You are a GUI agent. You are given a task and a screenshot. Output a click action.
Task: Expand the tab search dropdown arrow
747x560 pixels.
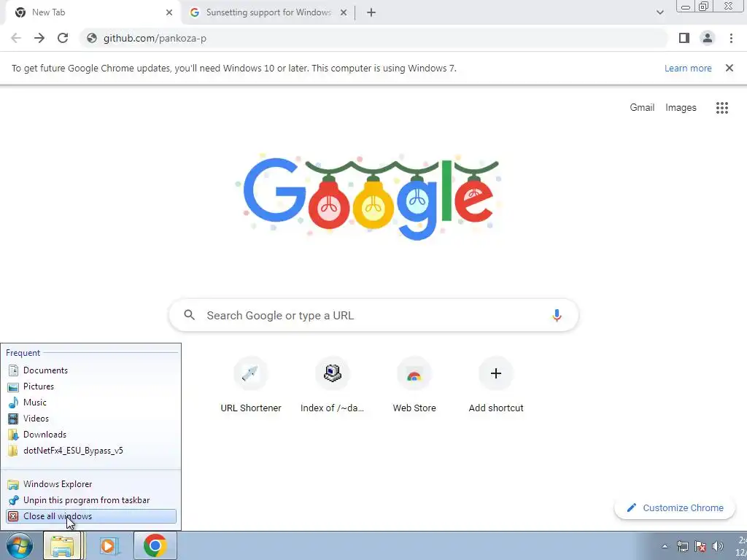(x=659, y=12)
